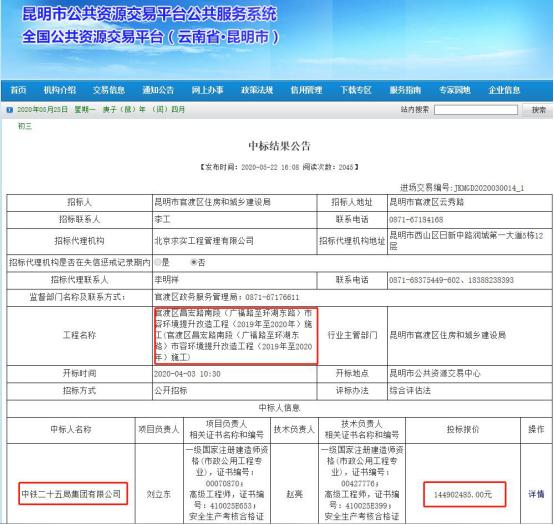554x525 pixels.
Task: Open the 机构介绍 menu item
Action: click(x=60, y=90)
